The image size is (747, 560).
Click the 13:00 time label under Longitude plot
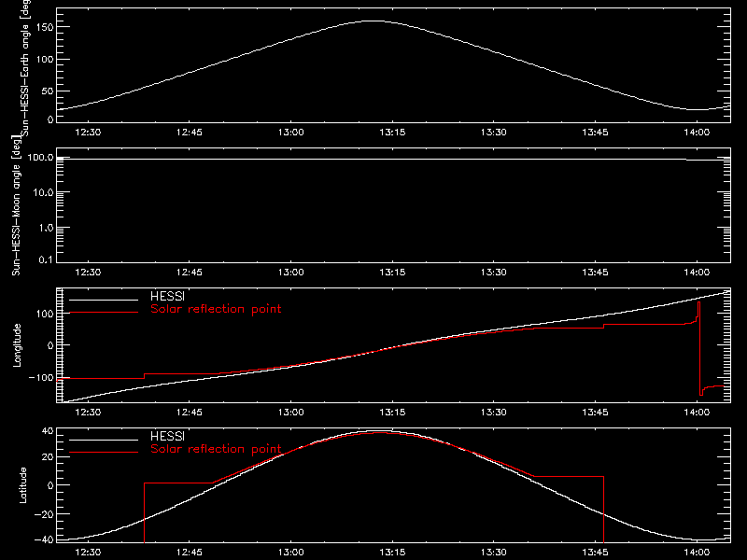click(290, 412)
